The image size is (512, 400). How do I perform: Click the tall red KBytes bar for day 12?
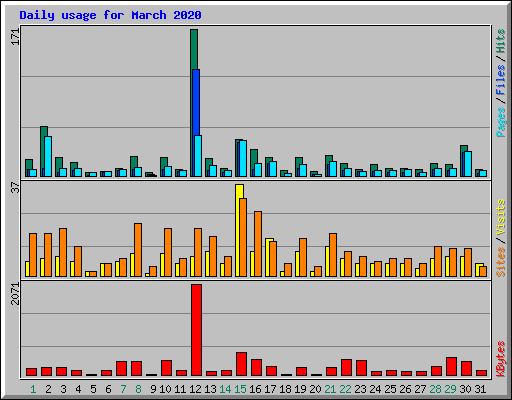pos(196,330)
